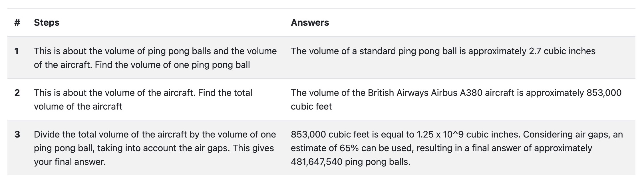The width and height of the screenshot is (644, 192).
Task: Click the 'Steps' column header
Action: tap(47, 23)
